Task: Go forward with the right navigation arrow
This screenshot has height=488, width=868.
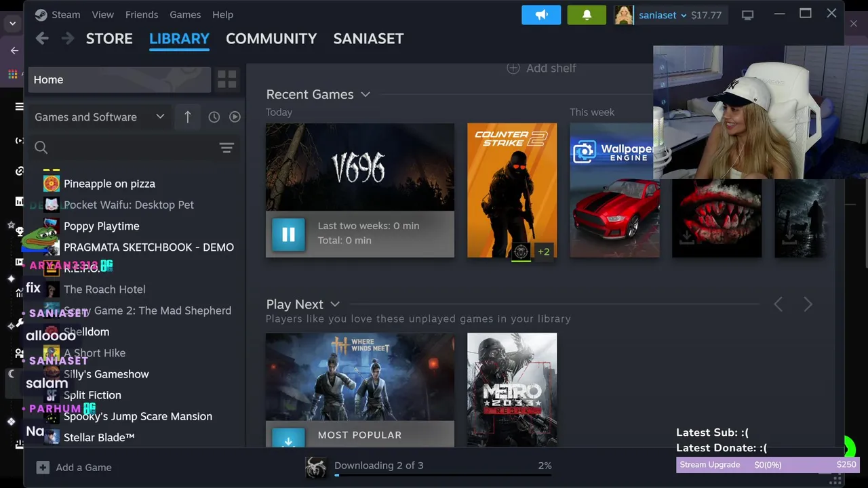Action: point(68,39)
